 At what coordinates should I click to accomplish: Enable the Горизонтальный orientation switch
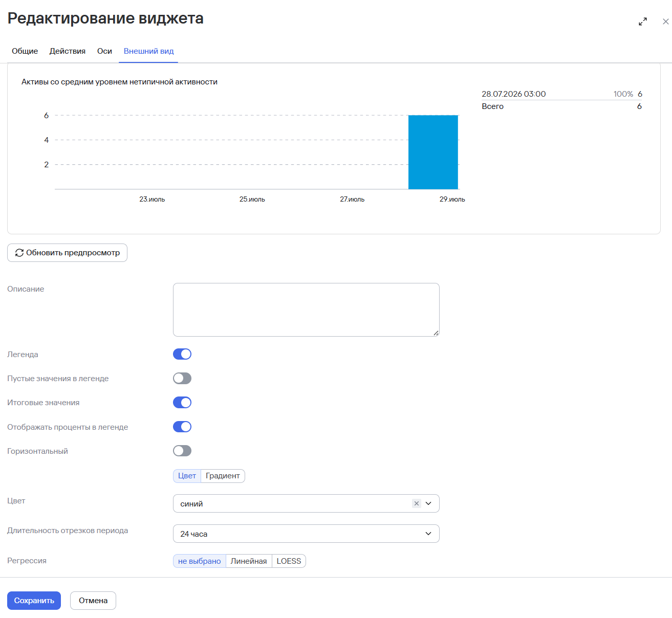point(182,451)
